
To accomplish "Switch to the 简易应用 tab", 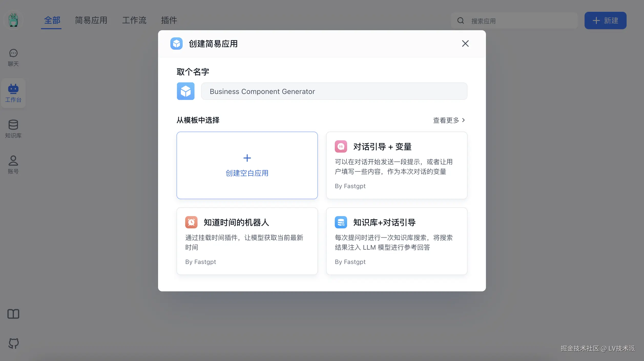I will point(91,20).
